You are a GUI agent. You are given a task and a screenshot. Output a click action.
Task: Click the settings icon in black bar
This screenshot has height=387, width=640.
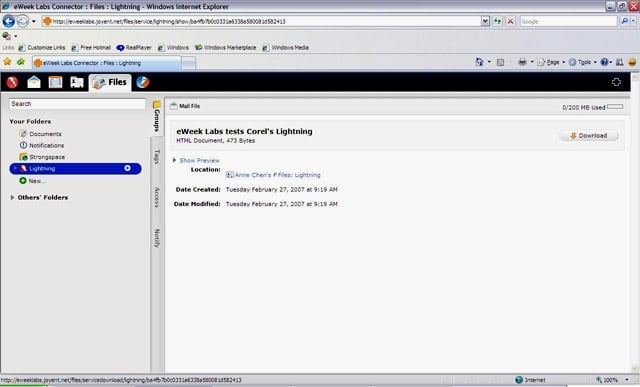(616, 82)
